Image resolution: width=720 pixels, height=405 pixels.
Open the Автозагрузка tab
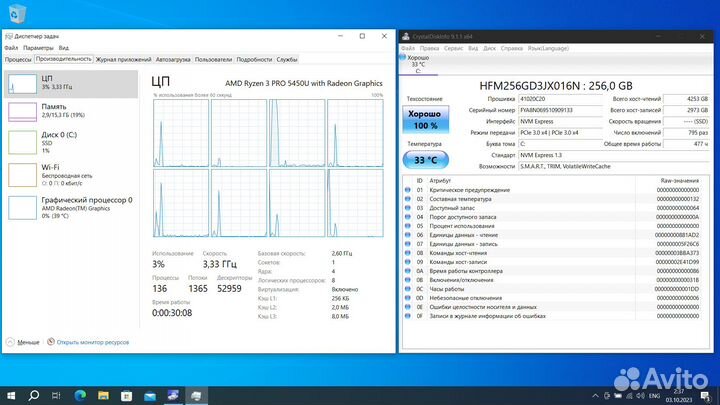point(173,59)
